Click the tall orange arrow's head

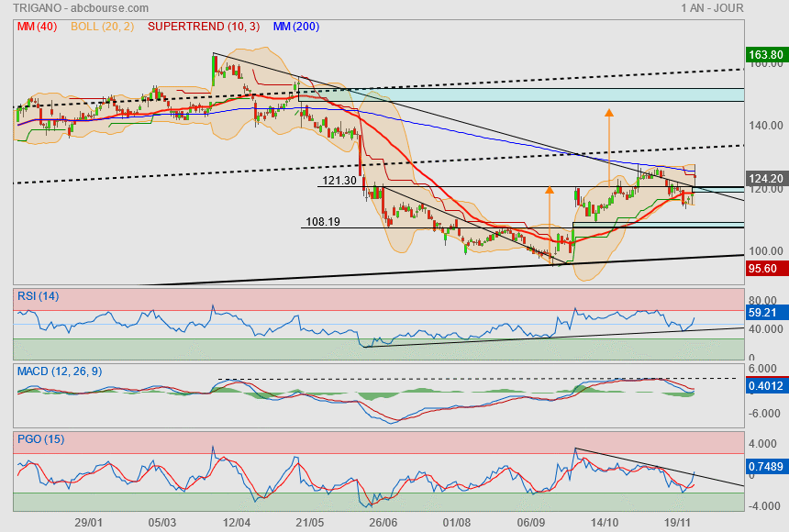coord(609,113)
